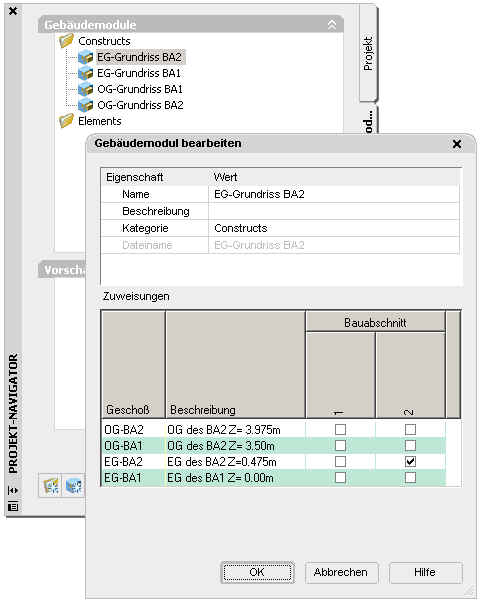
Task: Select the OG-Grundriss BA1 construct icon
Action: click(x=86, y=89)
